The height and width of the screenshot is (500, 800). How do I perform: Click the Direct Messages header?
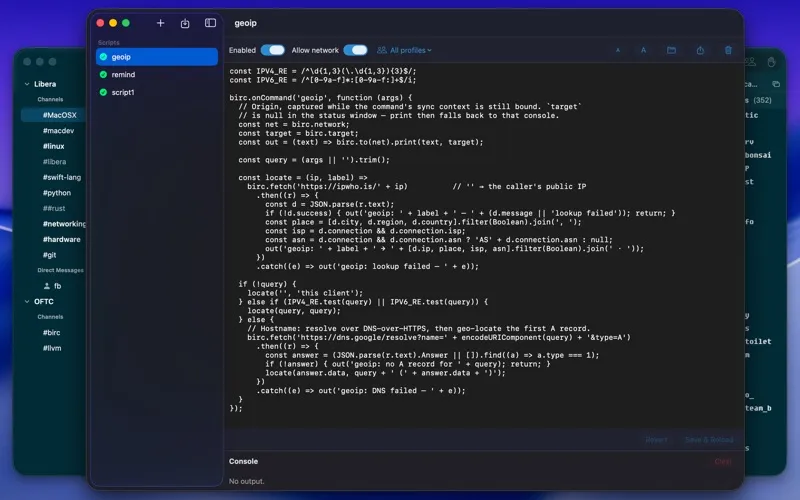(60, 270)
